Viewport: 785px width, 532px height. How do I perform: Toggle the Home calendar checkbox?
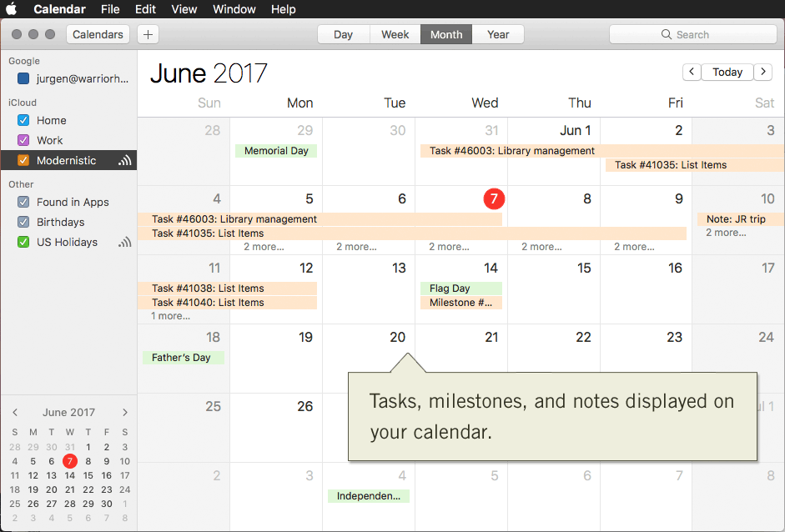23,121
